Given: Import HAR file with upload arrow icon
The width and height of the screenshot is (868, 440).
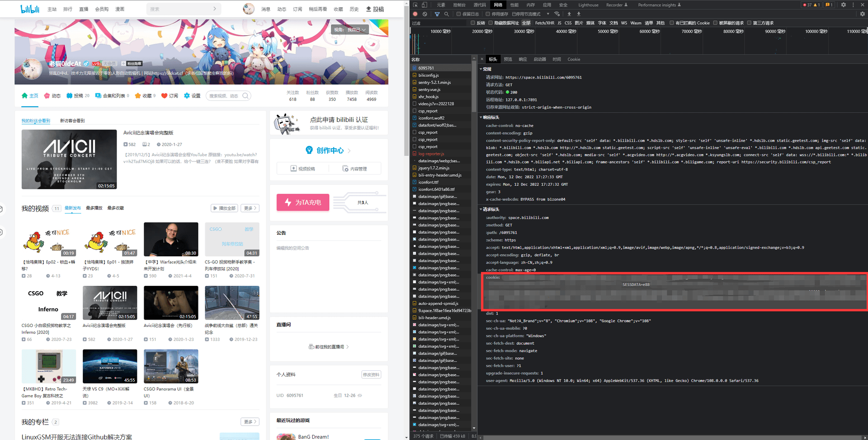Looking at the screenshot, I should pyautogui.click(x=569, y=14).
